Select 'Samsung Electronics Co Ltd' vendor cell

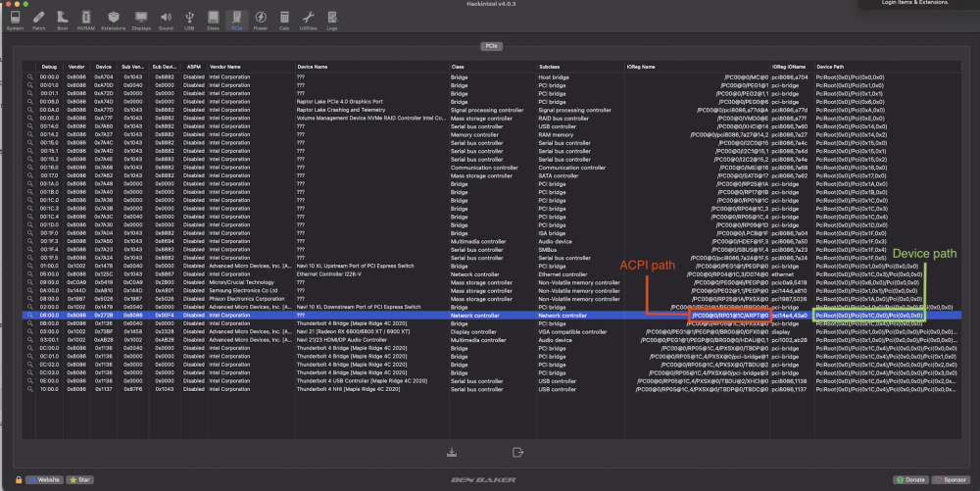[243, 290]
